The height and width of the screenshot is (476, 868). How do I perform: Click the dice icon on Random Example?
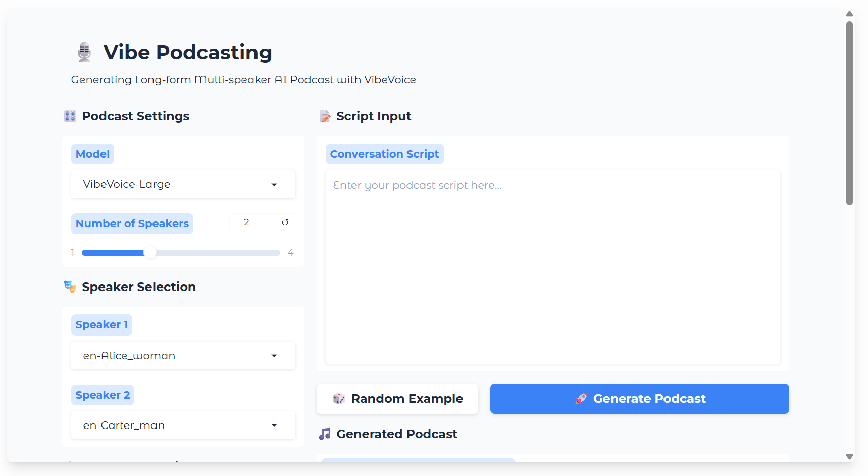click(339, 399)
